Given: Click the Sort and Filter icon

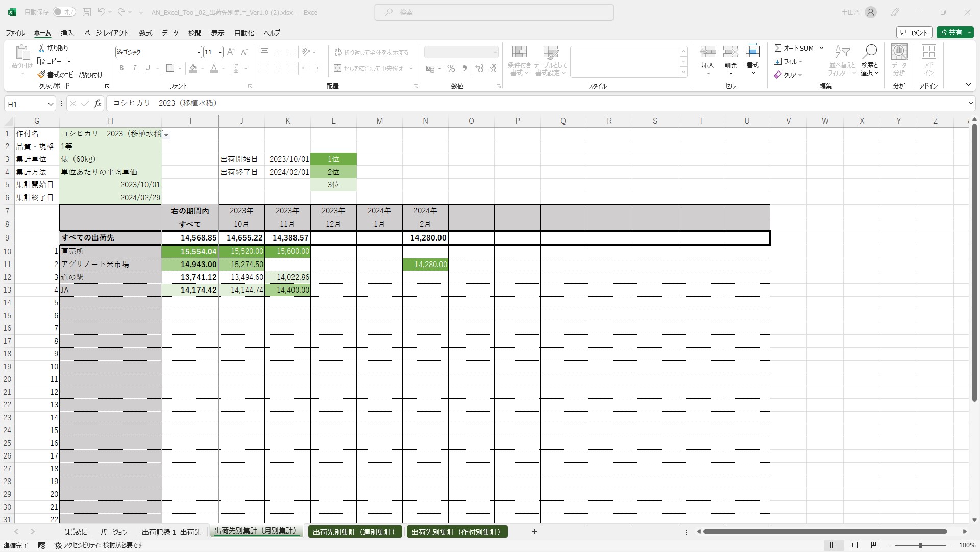Looking at the screenshot, I should click(x=842, y=52).
